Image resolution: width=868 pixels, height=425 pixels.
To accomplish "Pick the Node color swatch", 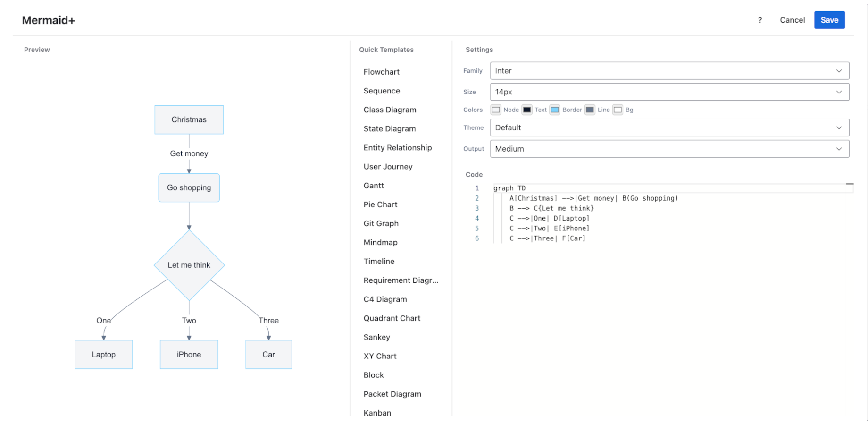I will (496, 110).
